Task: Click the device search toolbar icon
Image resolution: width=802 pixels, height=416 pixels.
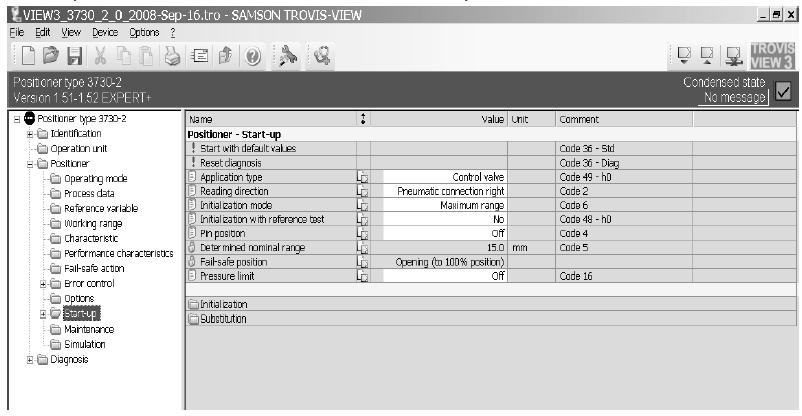Action: [322, 55]
